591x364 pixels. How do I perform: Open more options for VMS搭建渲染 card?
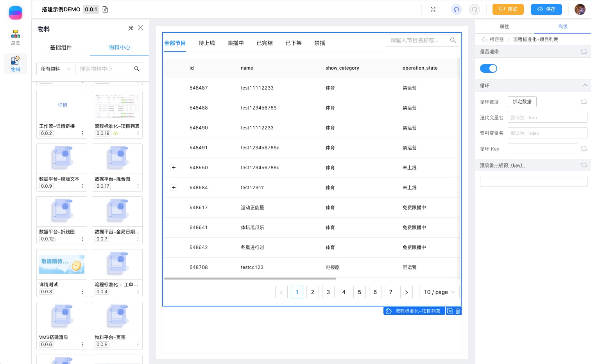point(82,344)
